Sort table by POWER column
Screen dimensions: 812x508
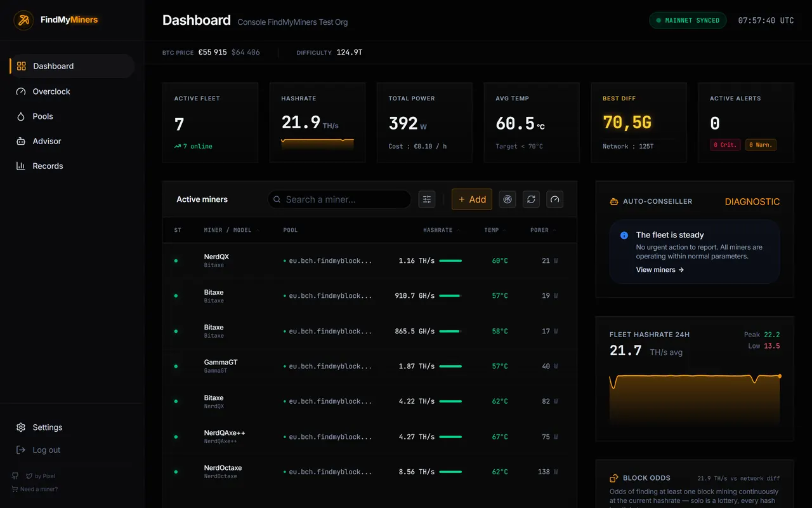coord(543,230)
